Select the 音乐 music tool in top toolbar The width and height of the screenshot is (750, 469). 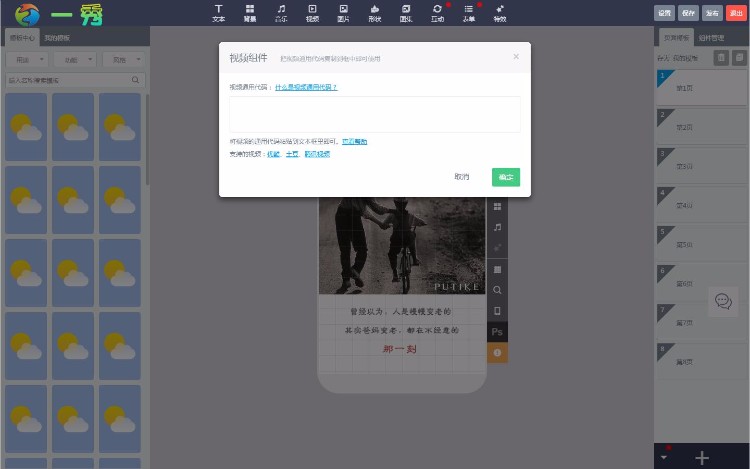point(281,13)
